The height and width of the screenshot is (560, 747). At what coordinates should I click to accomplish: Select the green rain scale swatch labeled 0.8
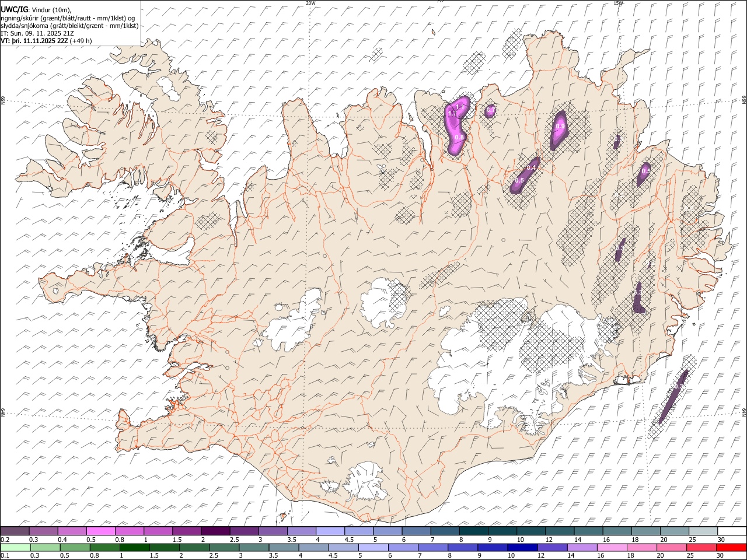tap(104, 548)
